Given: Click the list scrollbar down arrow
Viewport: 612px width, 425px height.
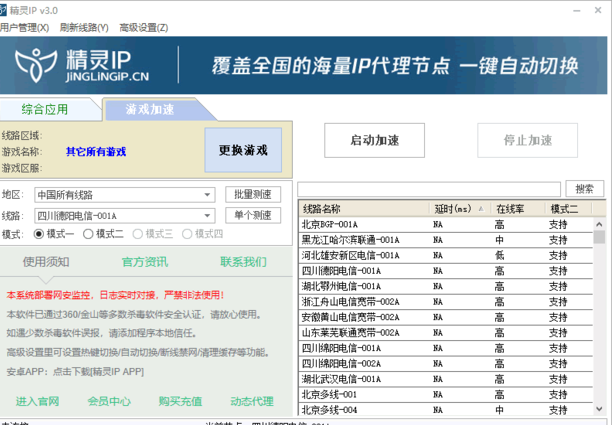Looking at the screenshot, I should point(599,409).
